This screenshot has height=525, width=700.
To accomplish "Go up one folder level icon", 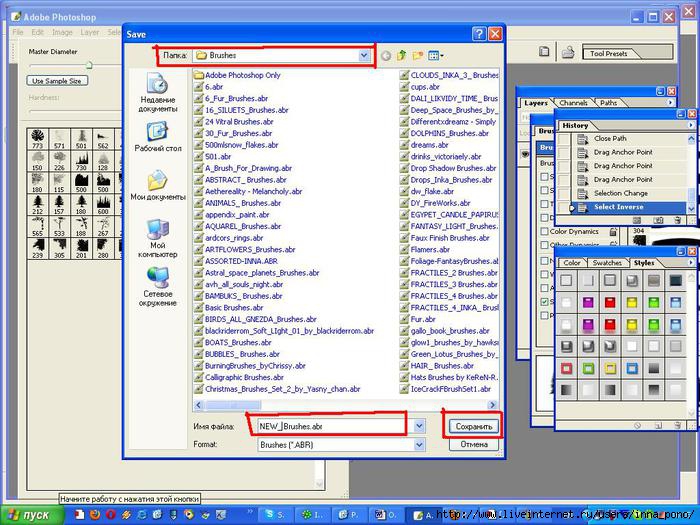I will pos(401,55).
